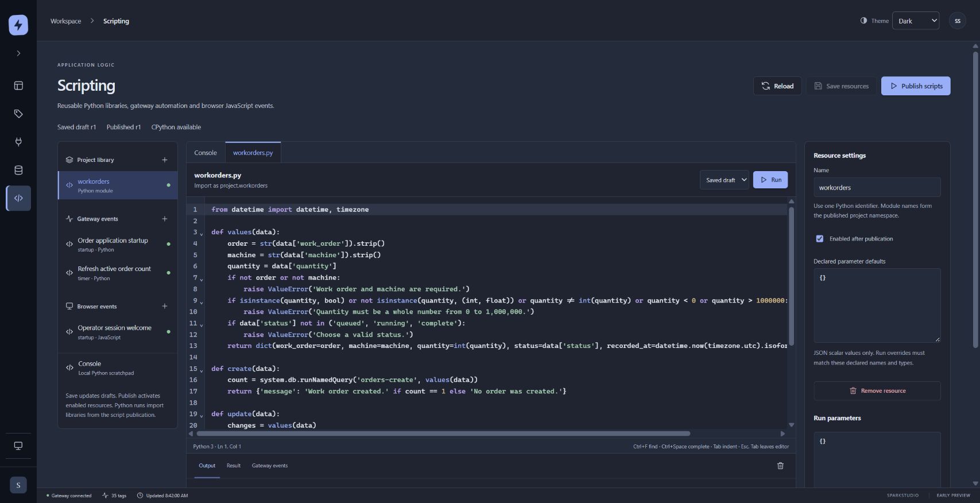Collapse the if block at line 11
980x503 pixels.
202,326
